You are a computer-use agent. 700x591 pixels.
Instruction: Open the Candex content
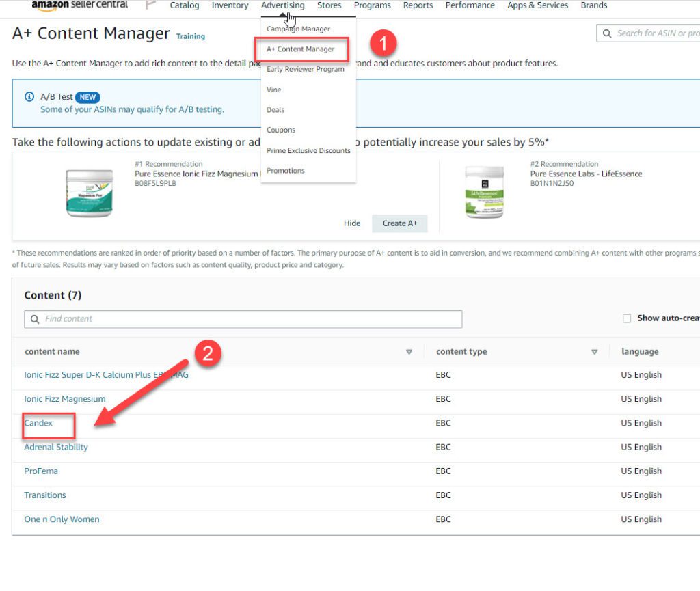[38, 423]
